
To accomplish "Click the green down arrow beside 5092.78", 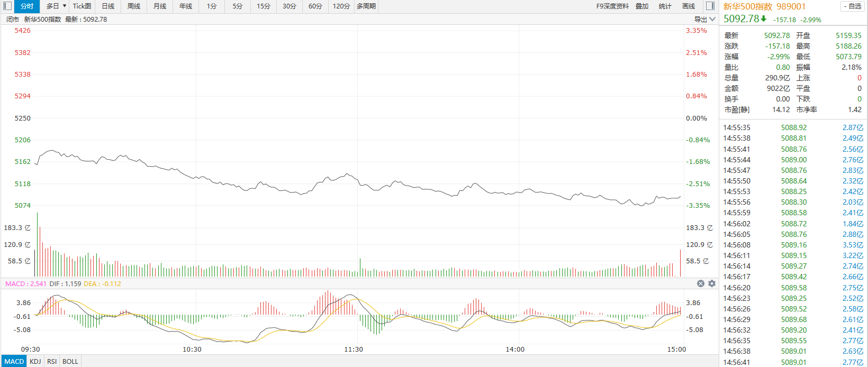I will tap(764, 19).
